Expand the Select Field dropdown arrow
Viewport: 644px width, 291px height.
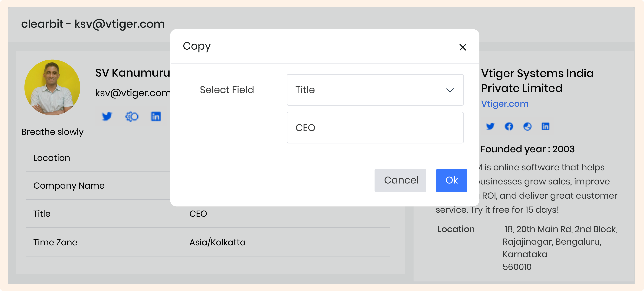coord(450,90)
